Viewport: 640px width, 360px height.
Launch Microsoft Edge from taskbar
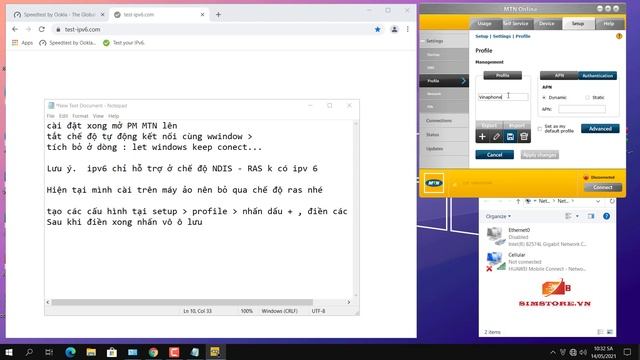coord(70,352)
